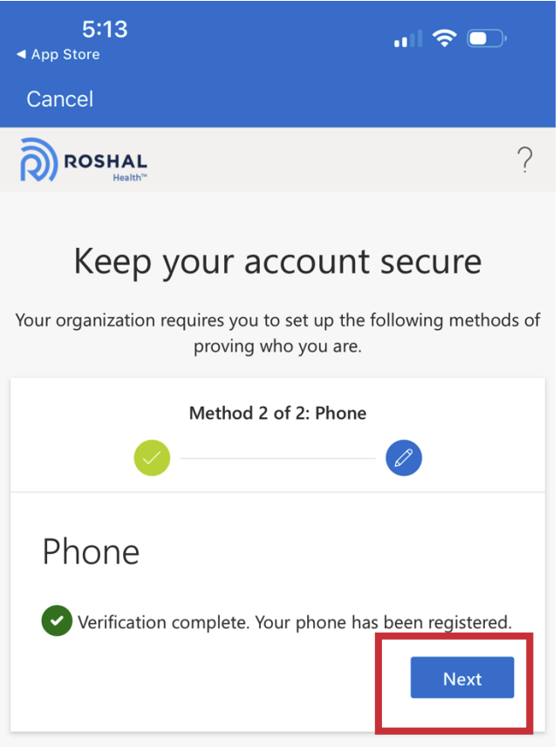The height and width of the screenshot is (747, 560).
Task: Select the completed step's green checkmark
Action: [151, 457]
